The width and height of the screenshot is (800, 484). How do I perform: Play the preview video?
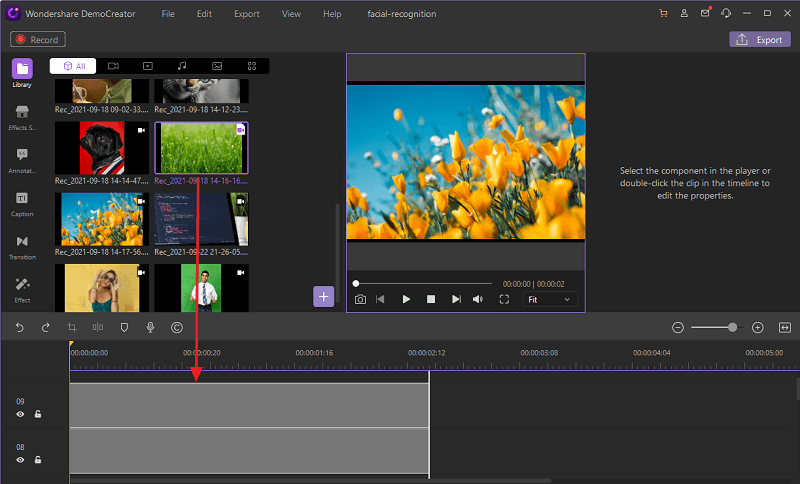pyautogui.click(x=406, y=299)
